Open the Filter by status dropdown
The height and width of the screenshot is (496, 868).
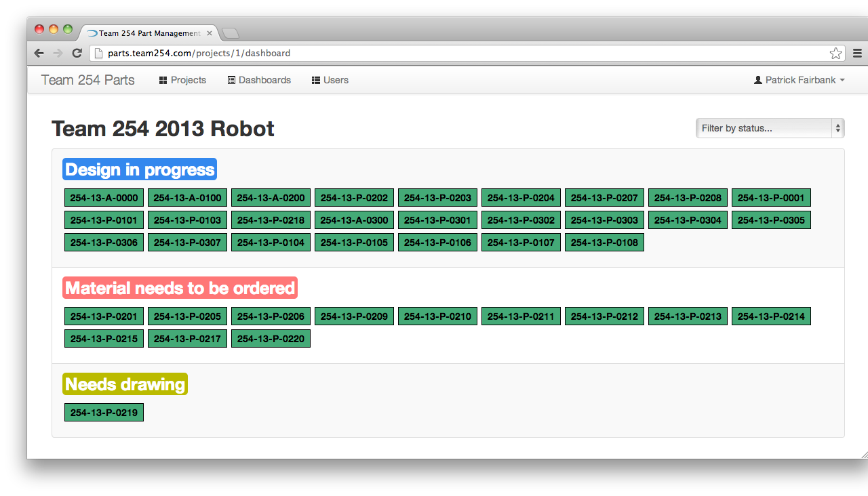[x=770, y=128]
